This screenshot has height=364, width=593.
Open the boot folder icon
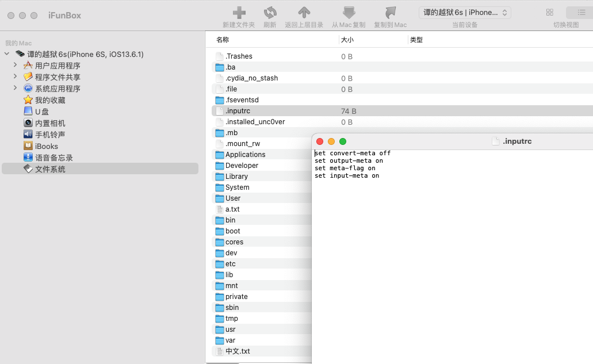pyautogui.click(x=219, y=232)
